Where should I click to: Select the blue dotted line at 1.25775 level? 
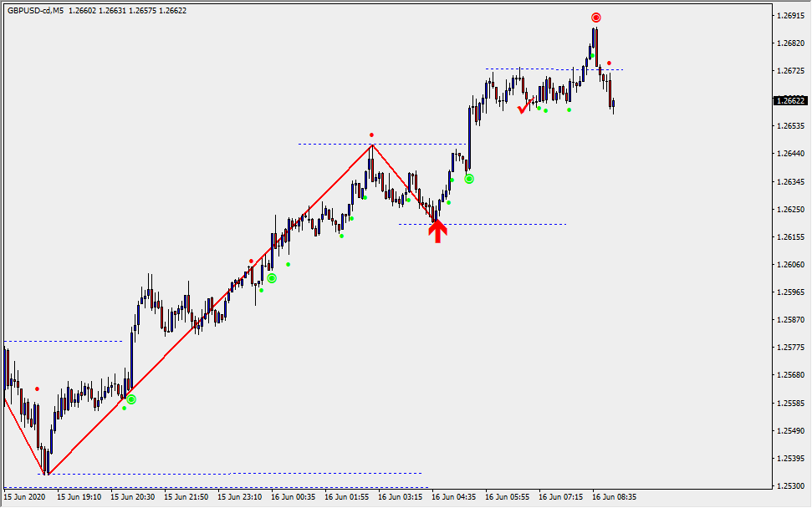coord(67,341)
